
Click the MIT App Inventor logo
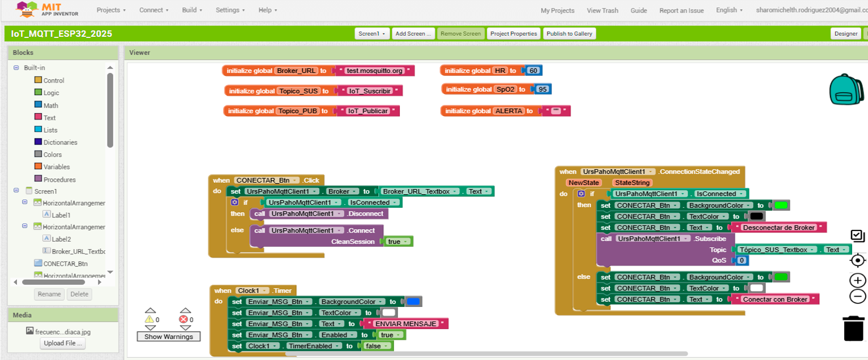tap(48, 10)
